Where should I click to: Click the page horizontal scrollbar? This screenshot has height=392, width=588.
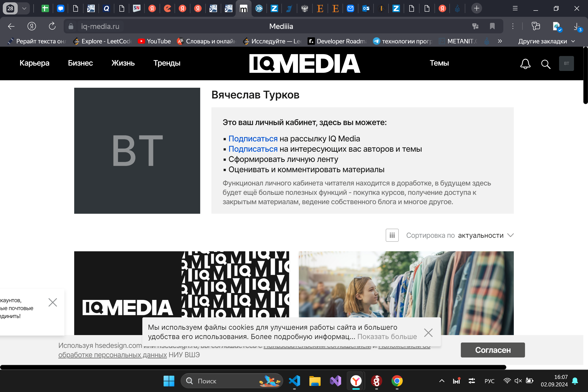pos(253,367)
